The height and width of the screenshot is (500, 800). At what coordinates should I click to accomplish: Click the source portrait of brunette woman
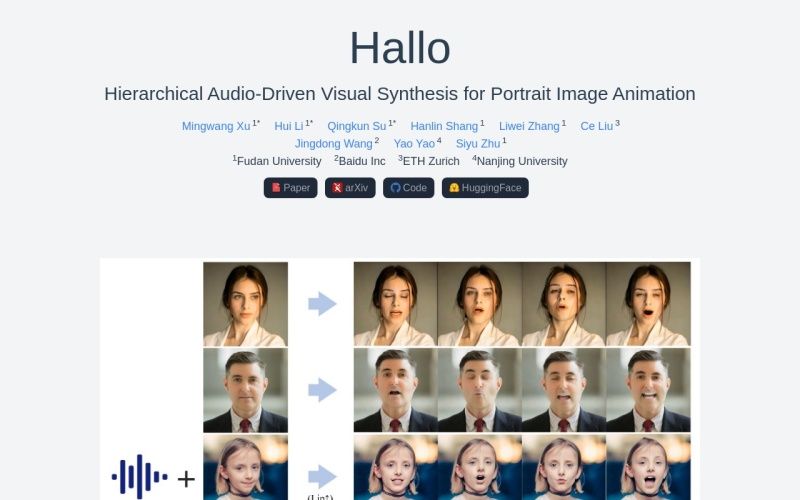[245, 304]
